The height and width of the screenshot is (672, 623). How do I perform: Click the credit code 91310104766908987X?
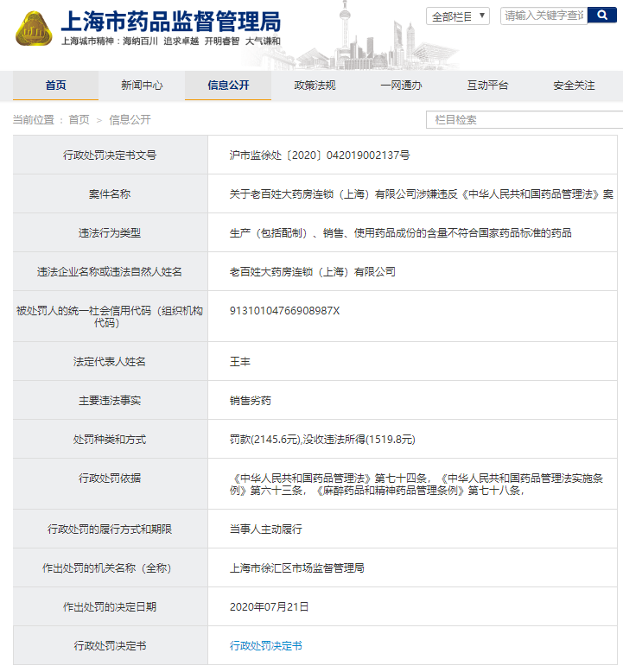[285, 311]
